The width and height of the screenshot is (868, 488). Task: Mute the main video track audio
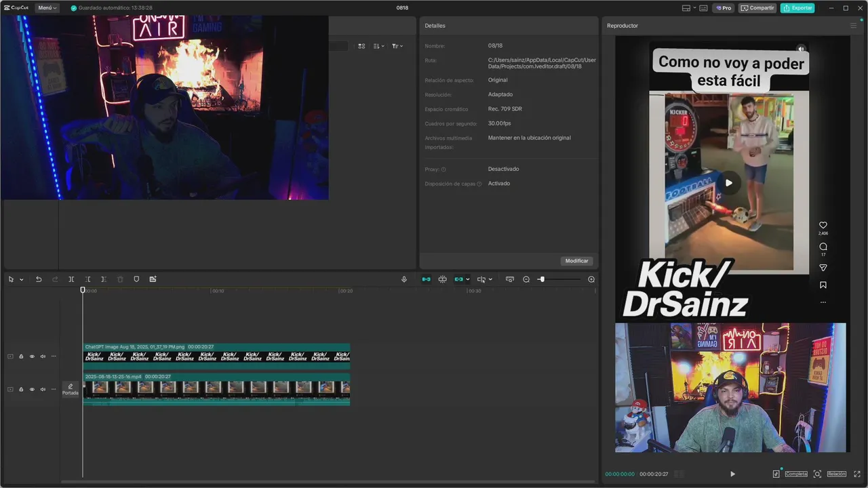(43, 389)
